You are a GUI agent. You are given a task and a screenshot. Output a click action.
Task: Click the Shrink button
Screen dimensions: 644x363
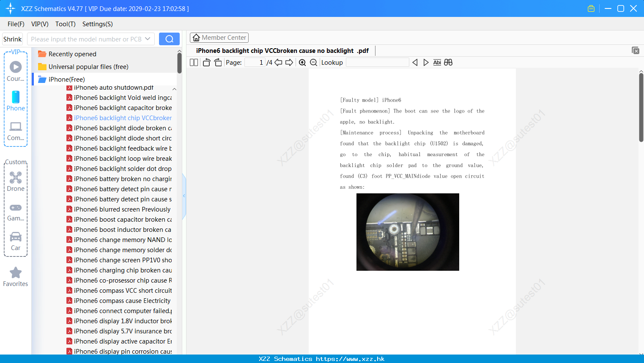point(12,39)
